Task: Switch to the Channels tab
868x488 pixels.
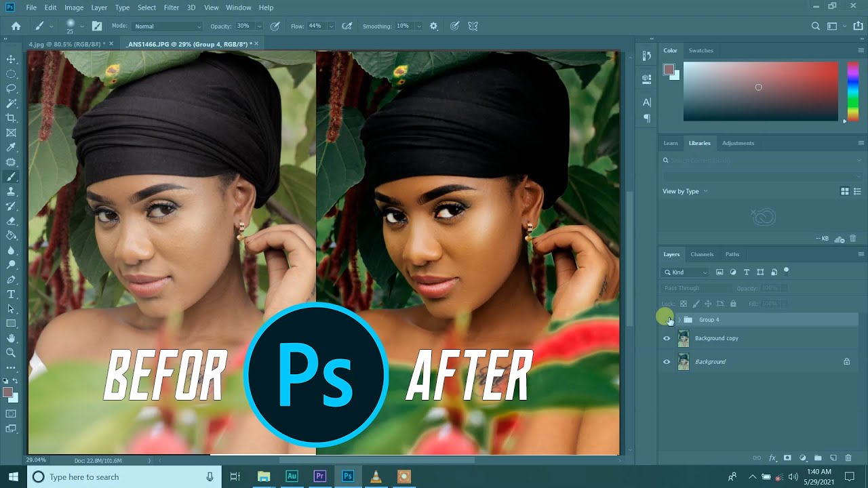Action: click(702, 254)
